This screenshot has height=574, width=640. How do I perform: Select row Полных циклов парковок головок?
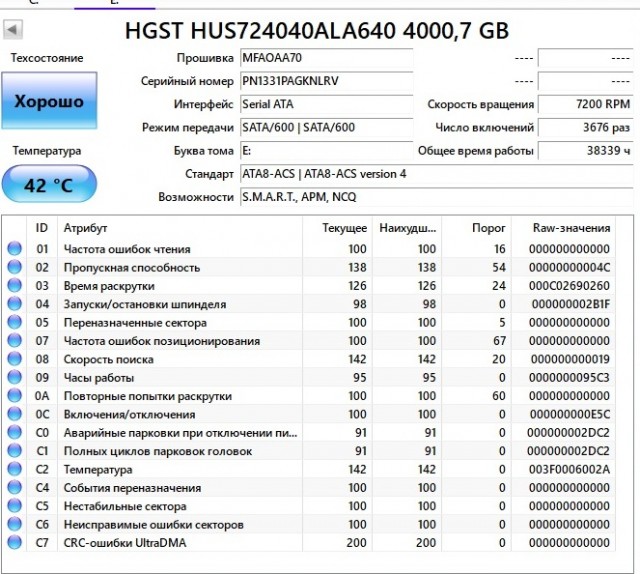click(x=309, y=451)
